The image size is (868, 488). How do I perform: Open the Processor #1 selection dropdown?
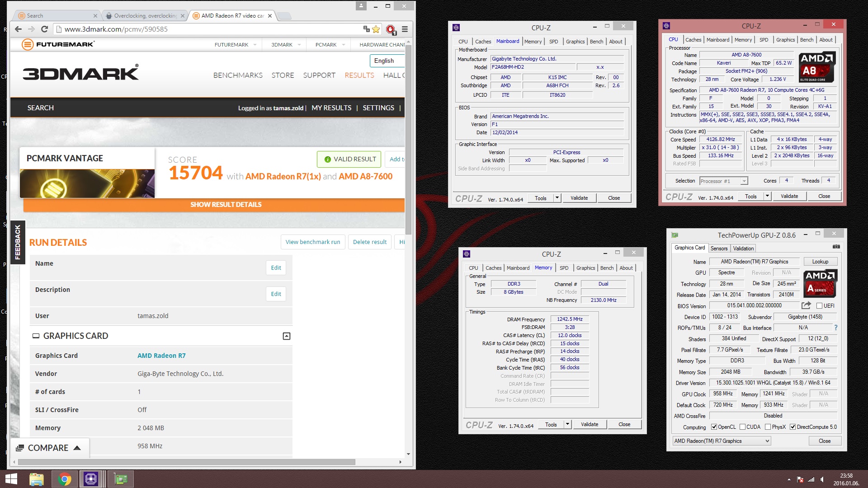pyautogui.click(x=723, y=181)
